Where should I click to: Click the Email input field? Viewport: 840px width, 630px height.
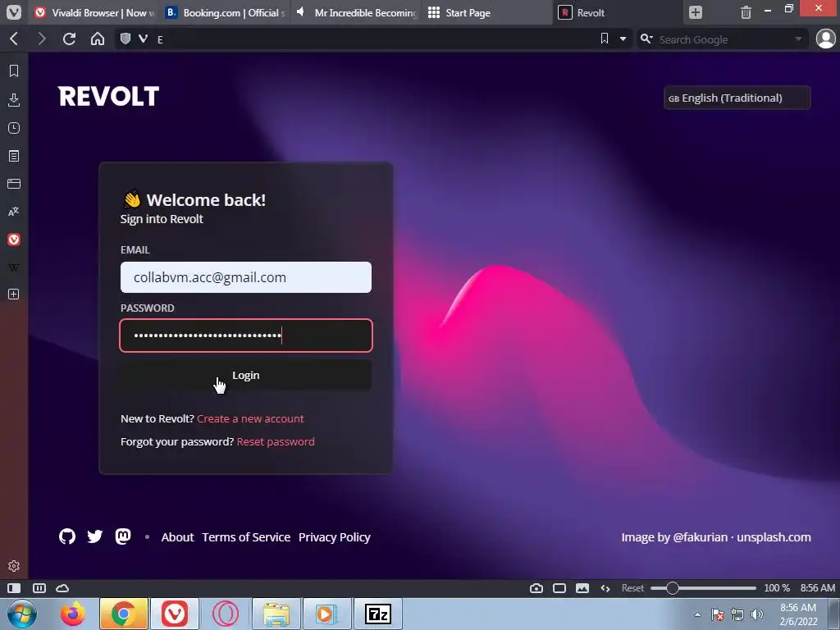(x=246, y=277)
